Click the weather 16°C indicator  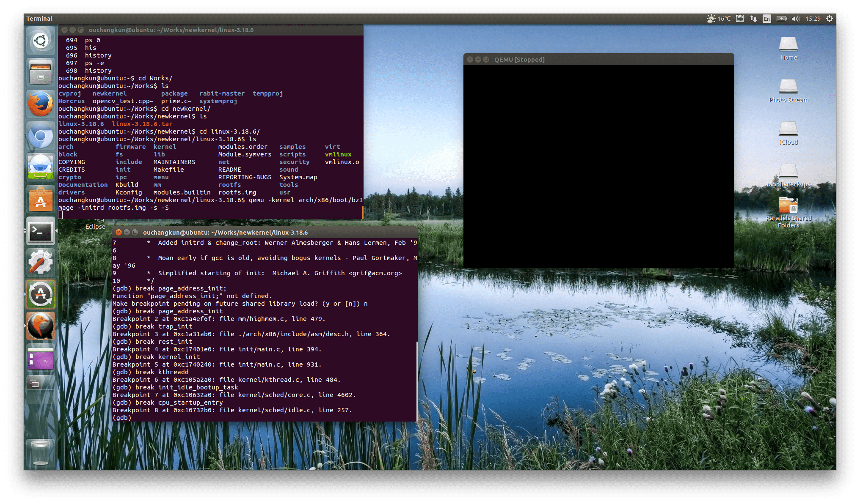pyautogui.click(x=719, y=19)
